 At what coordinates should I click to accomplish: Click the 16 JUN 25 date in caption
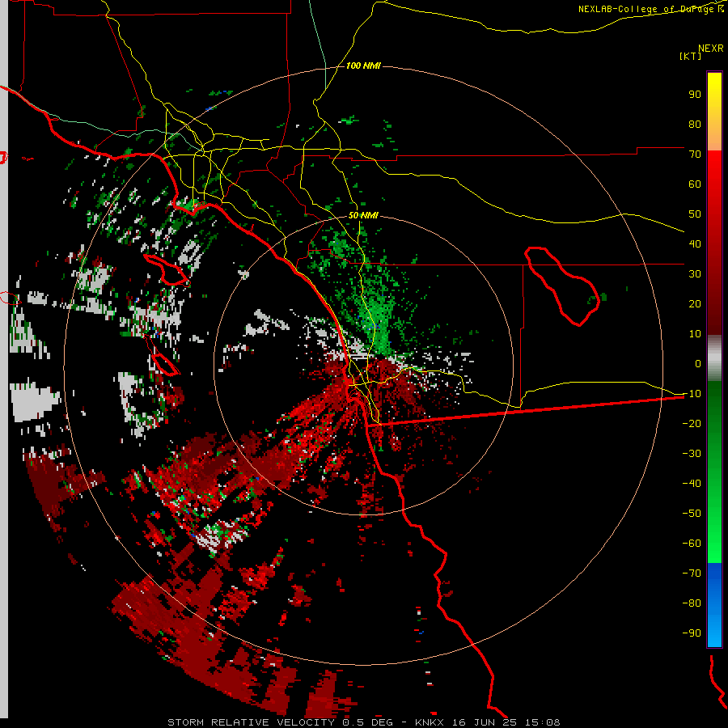(485, 722)
